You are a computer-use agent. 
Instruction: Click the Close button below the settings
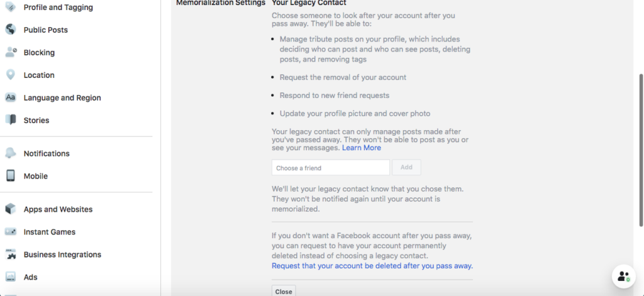[x=284, y=291]
